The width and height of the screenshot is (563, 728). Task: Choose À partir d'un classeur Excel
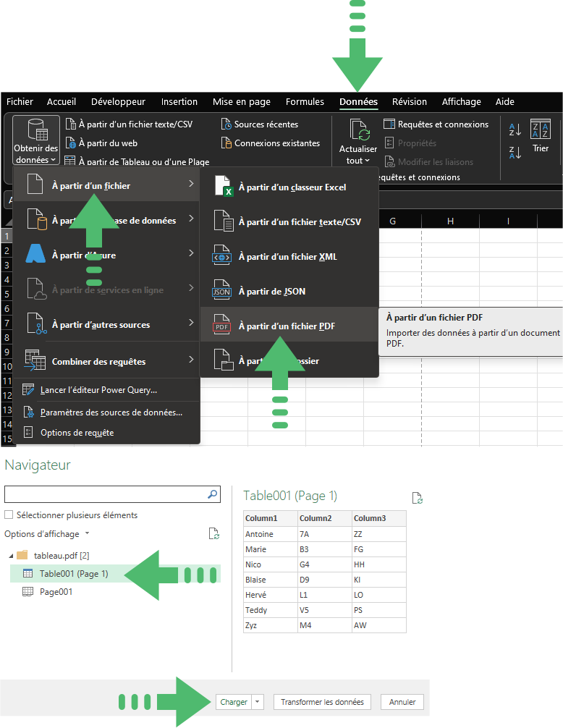[x=289, y=187]
